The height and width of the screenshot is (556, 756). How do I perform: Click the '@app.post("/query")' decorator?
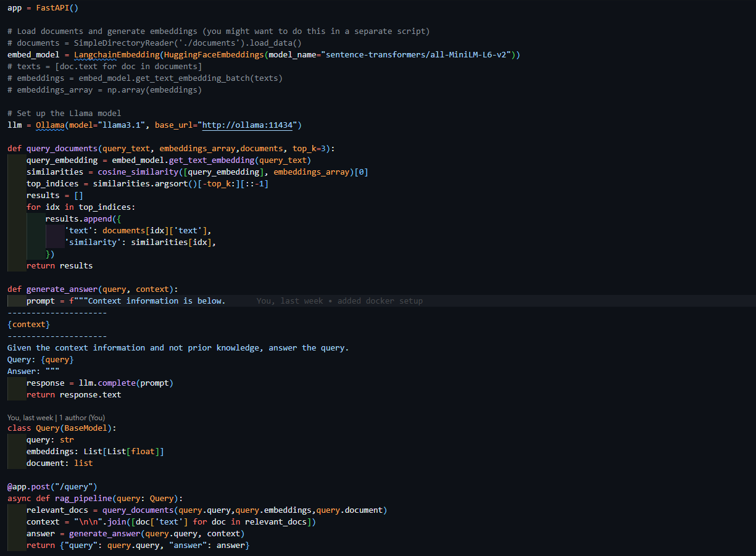52,487
